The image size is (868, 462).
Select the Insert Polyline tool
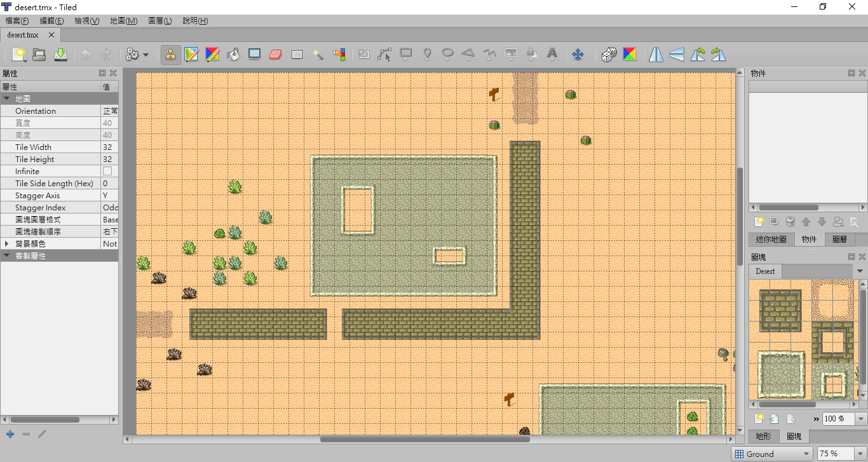(489, 55)
